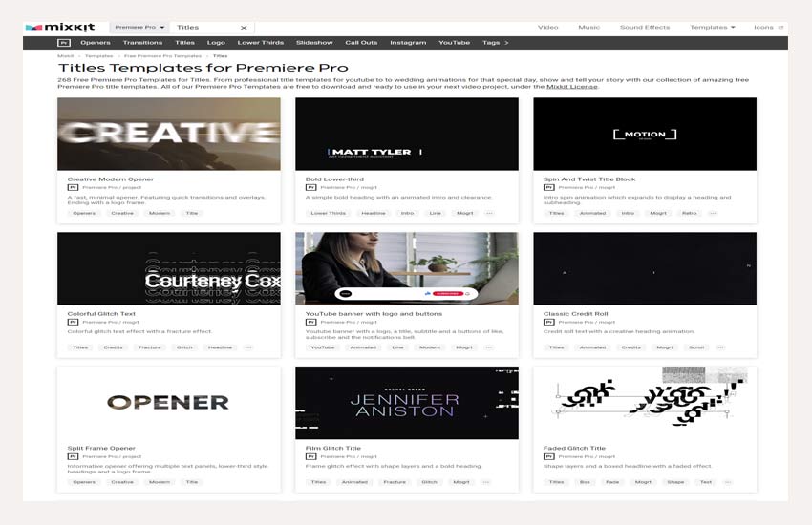Show more tags on Colorful Glitch Text card
Image resolution: width=812 pixels, height=525 pixels.
click(248, 347)
